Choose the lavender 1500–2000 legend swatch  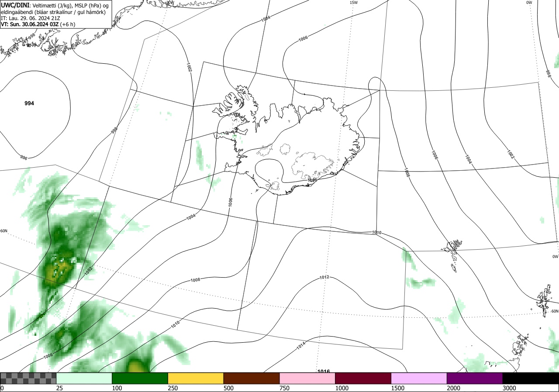[419, 378]
